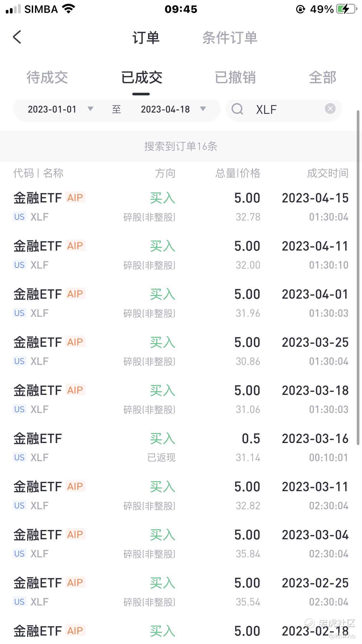Open the 2023-03-16 已返现 order row
362x644 pixels.
click(181, 448)
